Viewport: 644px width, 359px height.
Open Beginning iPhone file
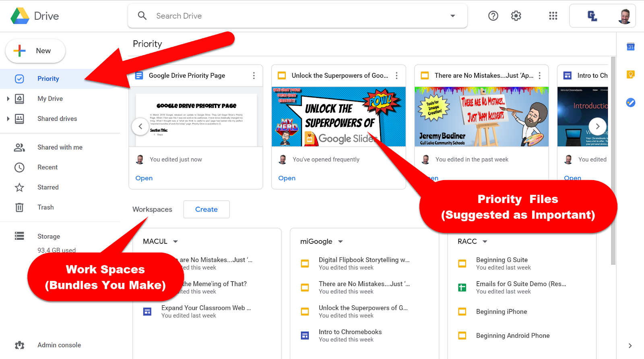coord(502,311)
